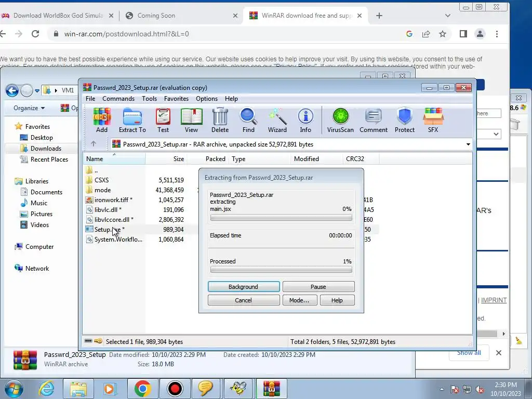532x399 pixels.
Task: Pause the extraction
Action: tap(318, 287)
